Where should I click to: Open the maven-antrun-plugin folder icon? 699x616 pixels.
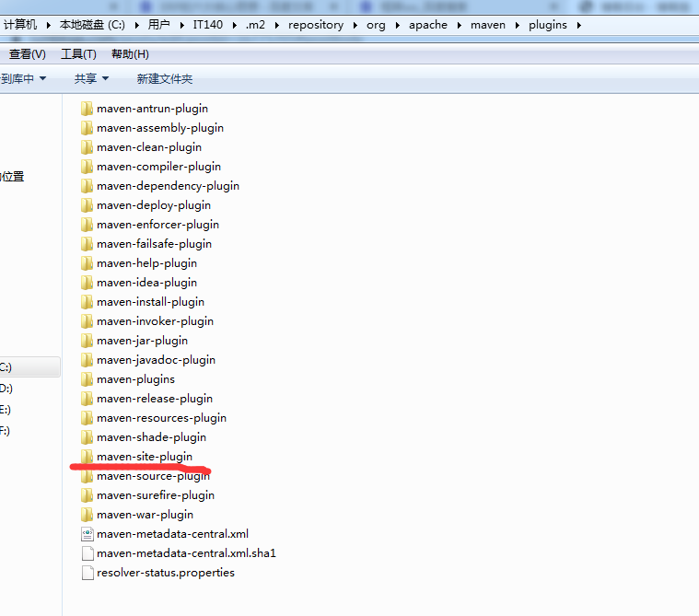(87, 109)
